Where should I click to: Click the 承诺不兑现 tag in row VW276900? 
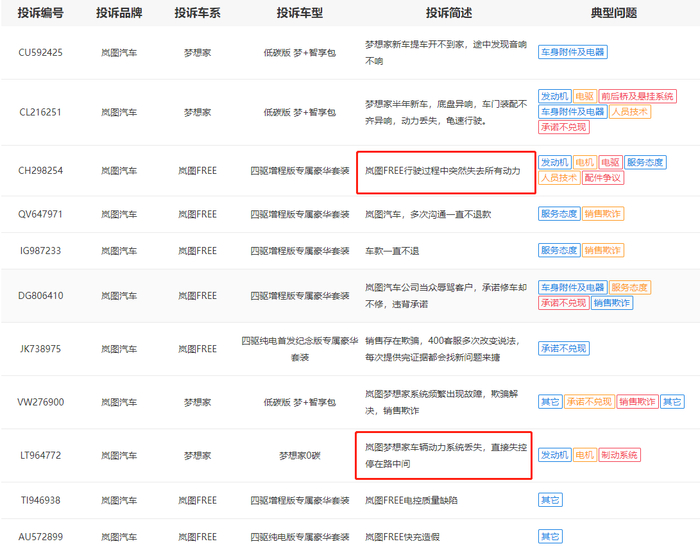click(x=589, y=402)
